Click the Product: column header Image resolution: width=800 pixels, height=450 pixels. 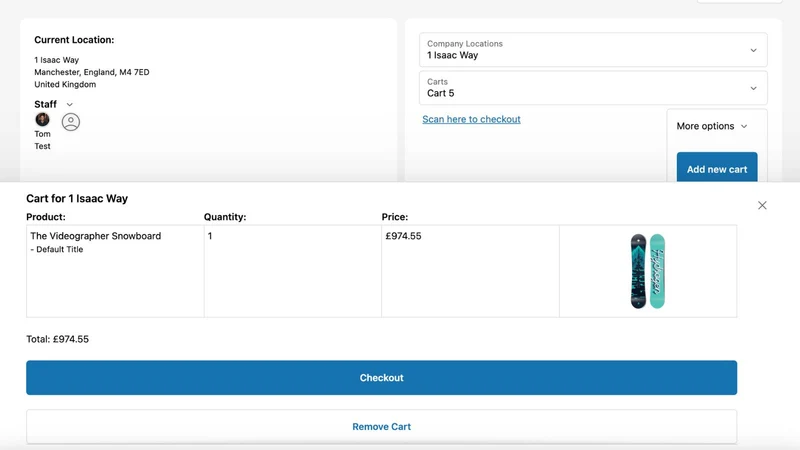tap(46, 217)
